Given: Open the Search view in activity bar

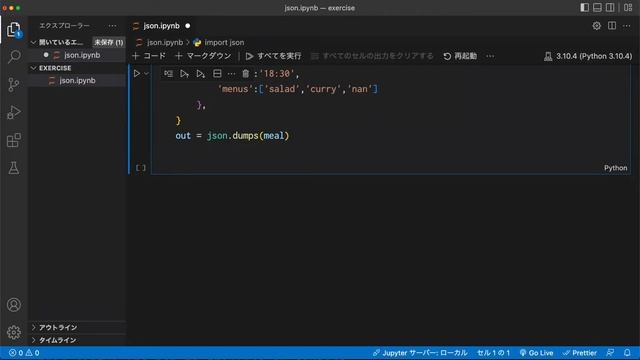Looking at the screenshot, I should [14, 56].
